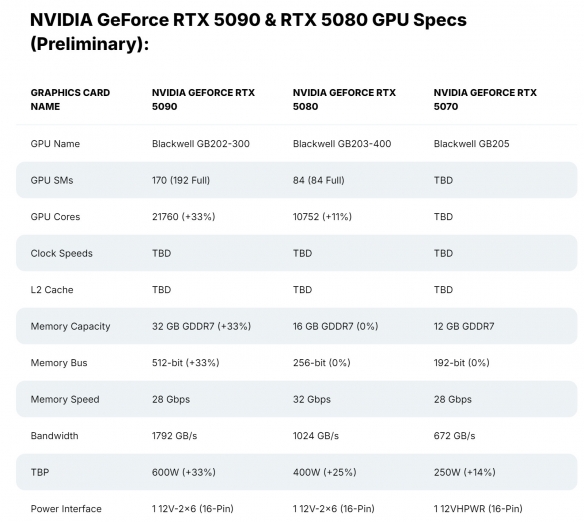Select the 32 GB GDDR7 (+33%) cell
584x522 pixels.
[201, 326]
